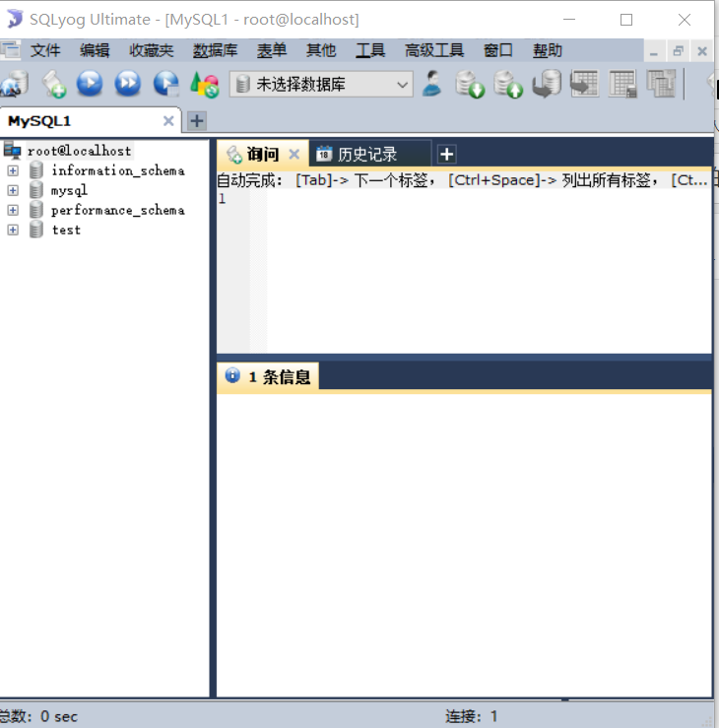
Task: Switch to the 历史记录 tab
Action: tap(370, 154)
